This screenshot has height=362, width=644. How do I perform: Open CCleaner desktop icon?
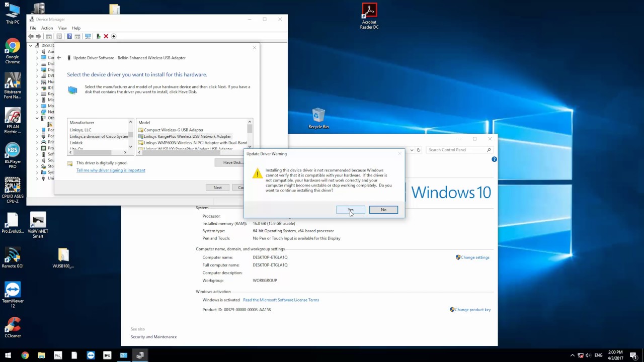tap(13, 327)
